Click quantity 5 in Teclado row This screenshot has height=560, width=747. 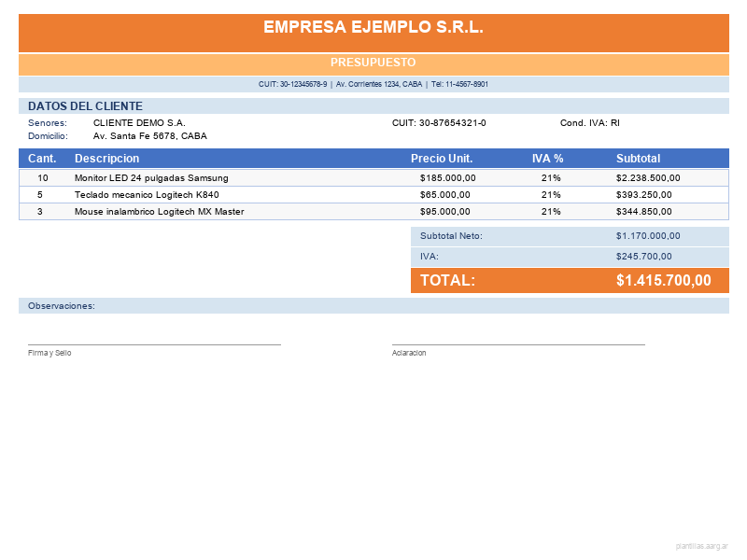click(40, 195)
